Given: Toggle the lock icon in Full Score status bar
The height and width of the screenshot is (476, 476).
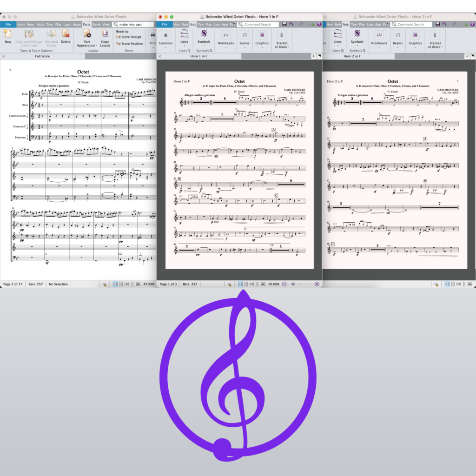Looking at the screenshot, I should click(x=105, y=284).
